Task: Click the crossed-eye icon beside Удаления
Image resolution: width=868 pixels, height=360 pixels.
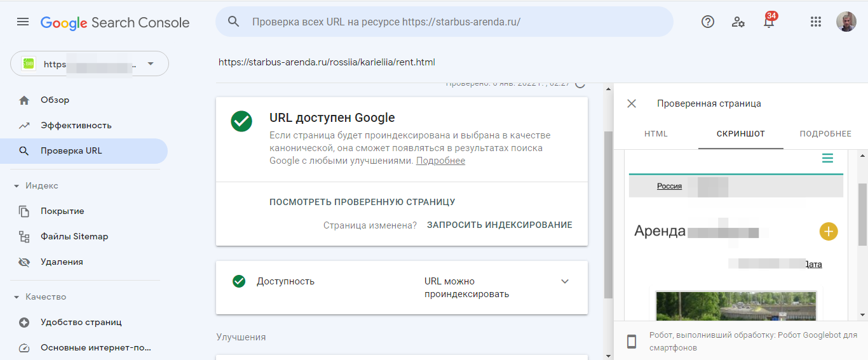Action: click(x=24, y=262)
